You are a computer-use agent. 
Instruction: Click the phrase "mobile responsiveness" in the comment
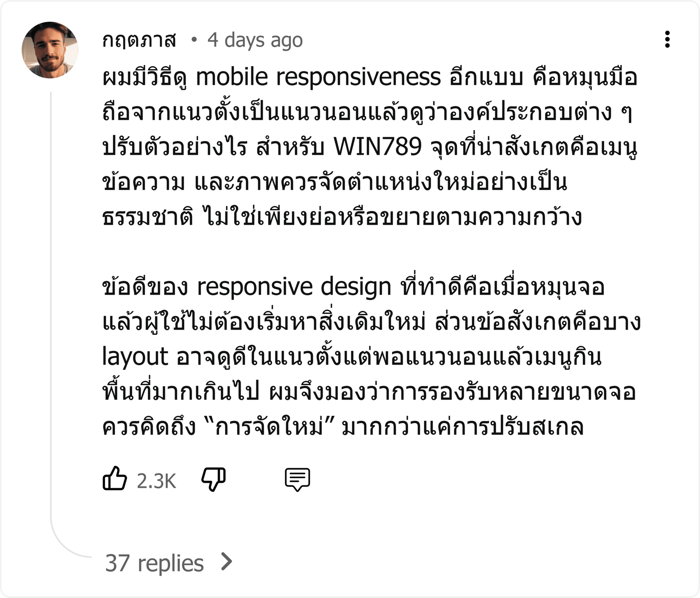point(318,77)
